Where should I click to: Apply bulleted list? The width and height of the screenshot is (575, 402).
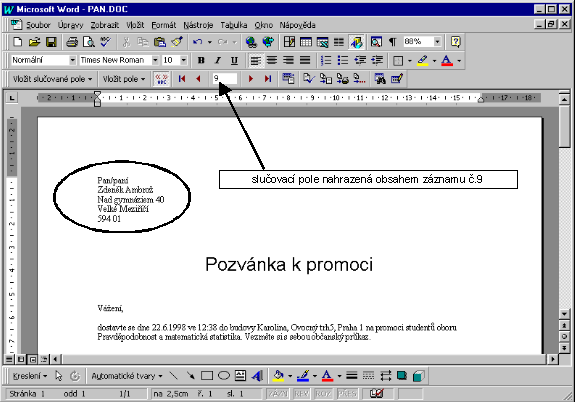tap(343, 60)
